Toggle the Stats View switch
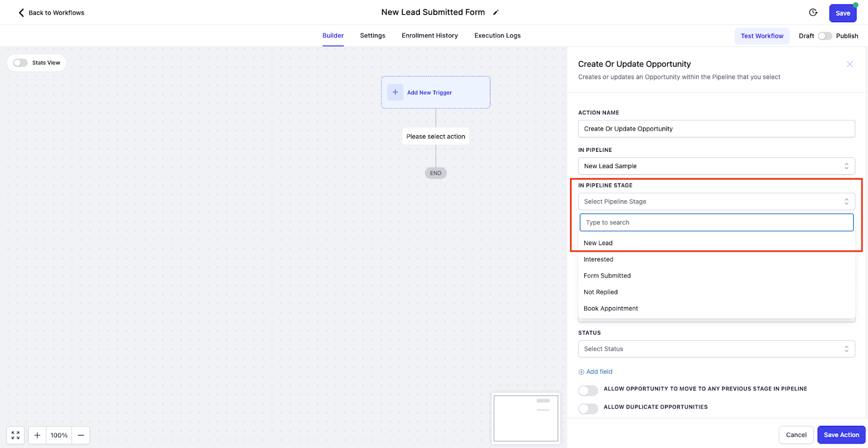 point(21,63)
